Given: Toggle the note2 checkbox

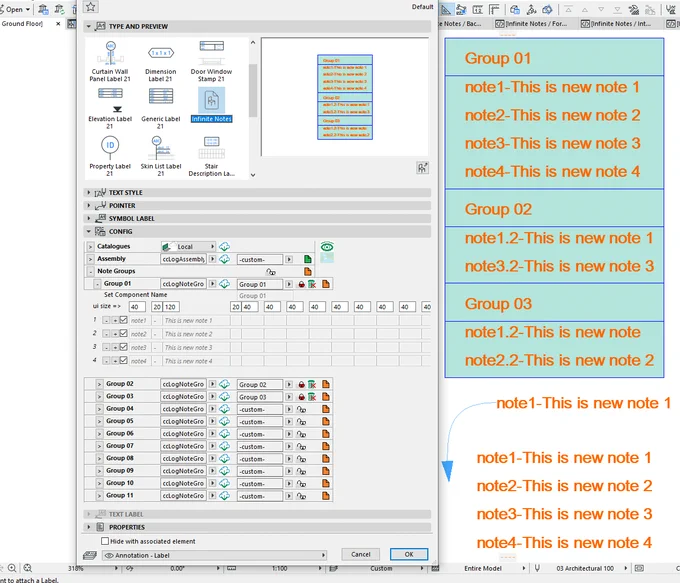Looking at the screenshot, I should [x=124, y=334].
